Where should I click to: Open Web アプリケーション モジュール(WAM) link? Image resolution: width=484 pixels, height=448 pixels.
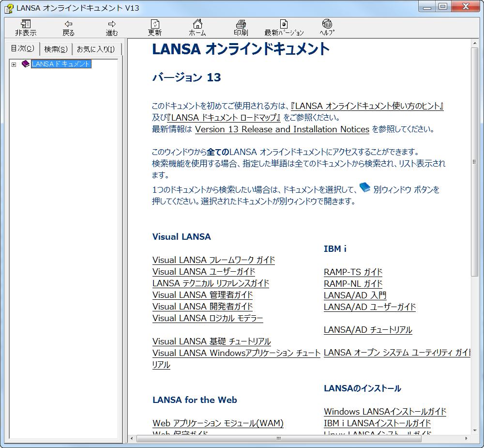(x=218, y=423)
